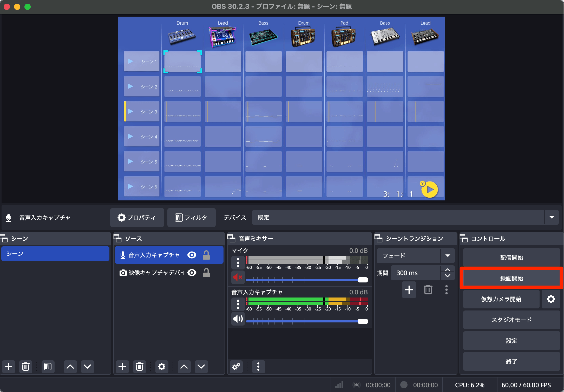
Task: Play シーン 3 in the preview grid
Action: pyautogui.click(x=131, y=111)
